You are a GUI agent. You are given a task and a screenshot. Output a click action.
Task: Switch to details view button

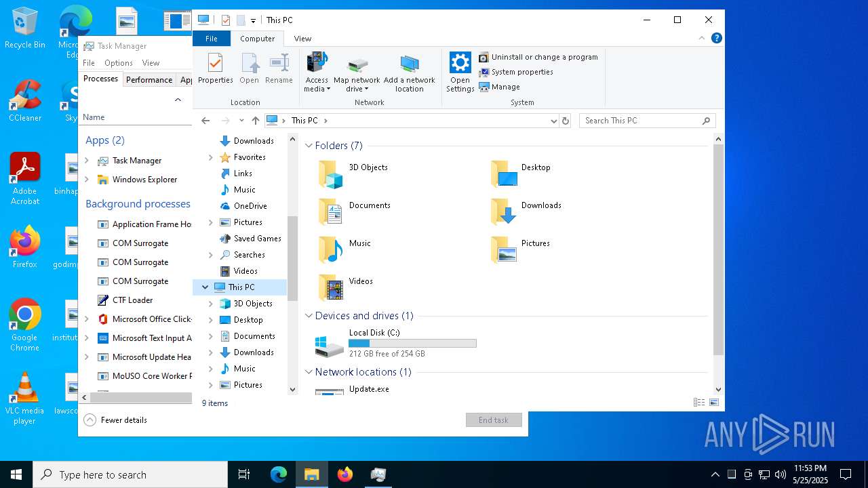coord(699,403)
